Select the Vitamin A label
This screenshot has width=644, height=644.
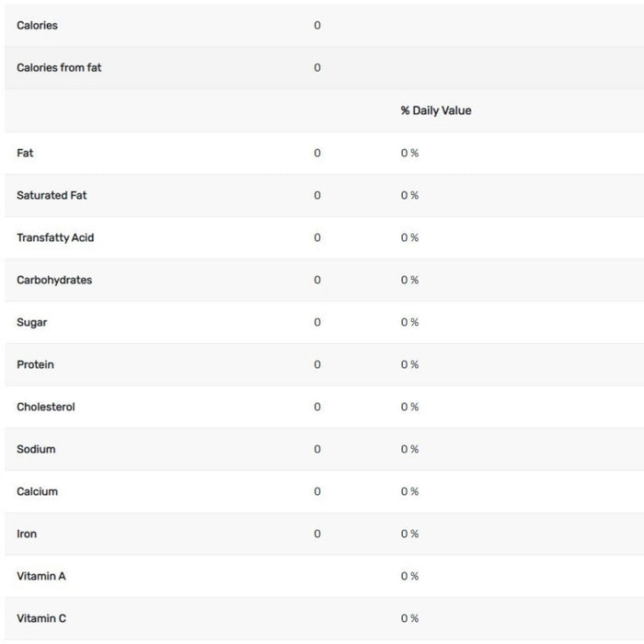pos(41,576)
